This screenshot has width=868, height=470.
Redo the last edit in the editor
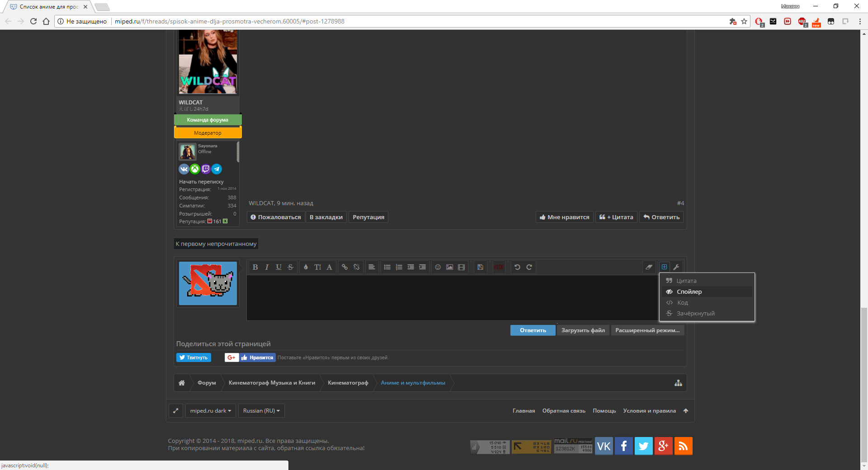(529, 267)
